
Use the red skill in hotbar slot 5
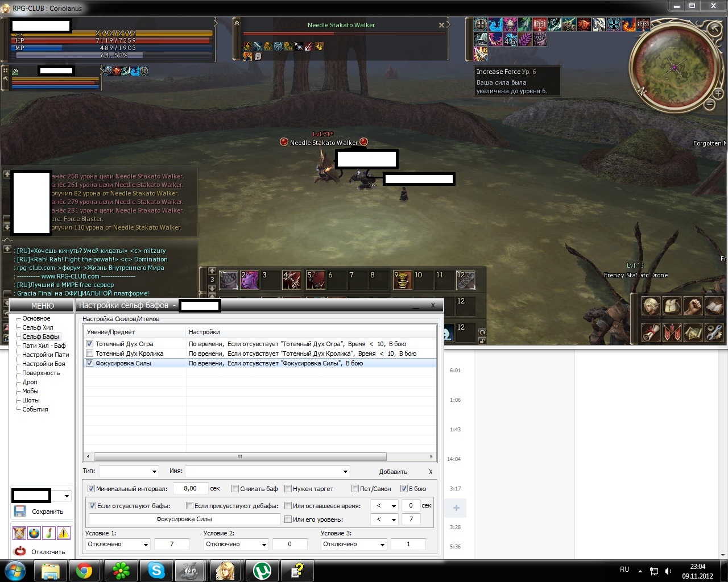point(316,280)
